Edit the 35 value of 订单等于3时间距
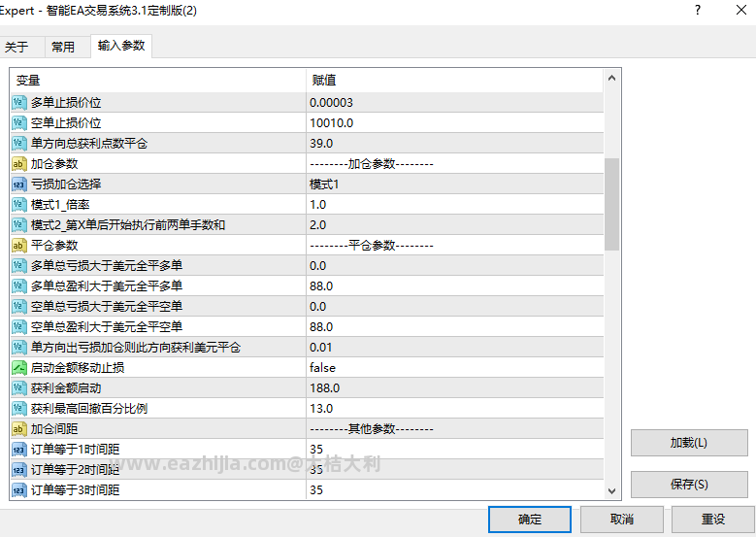Image resolution: width=756 pixels, height=537 pixels. click(x=454, y=489)
